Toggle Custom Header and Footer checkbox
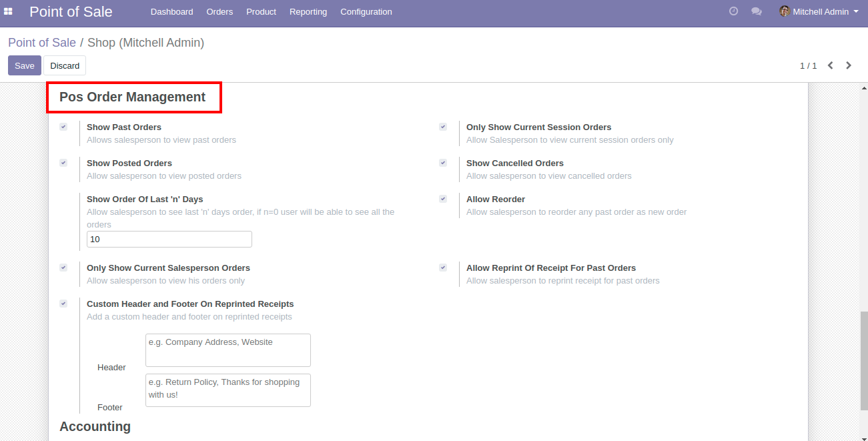This screenshot has height=441, width=868. click(63, 304)
